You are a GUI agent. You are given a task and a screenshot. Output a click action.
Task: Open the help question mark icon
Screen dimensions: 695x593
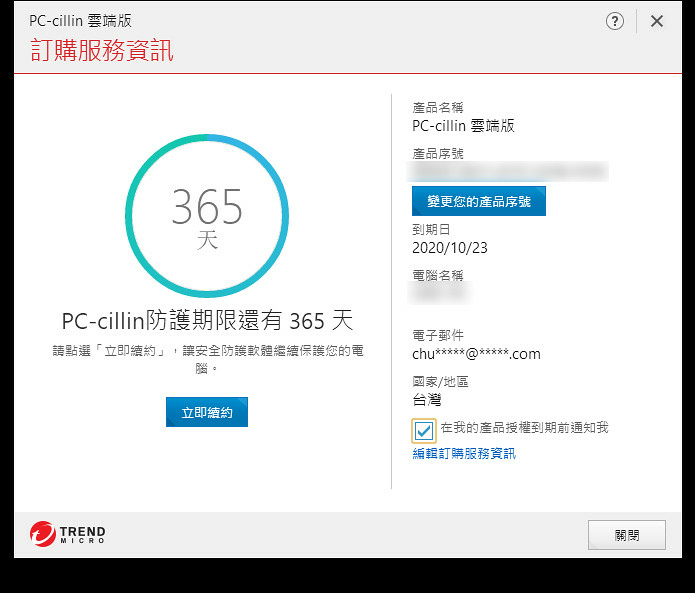pos(614,21)
